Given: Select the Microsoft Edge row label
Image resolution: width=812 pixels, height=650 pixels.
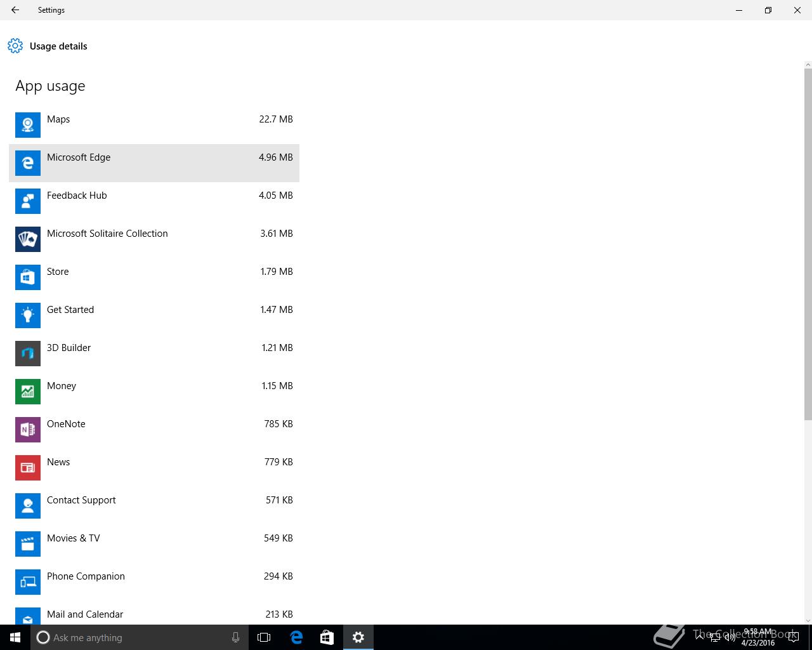Looking at the screenshot, I should coord(79,157).
